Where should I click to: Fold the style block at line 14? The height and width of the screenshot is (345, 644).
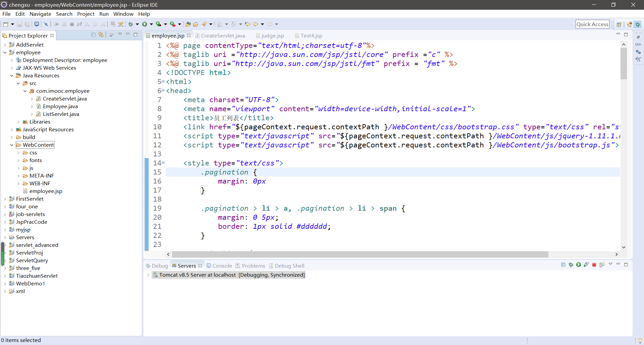click(x=163, y=163)
